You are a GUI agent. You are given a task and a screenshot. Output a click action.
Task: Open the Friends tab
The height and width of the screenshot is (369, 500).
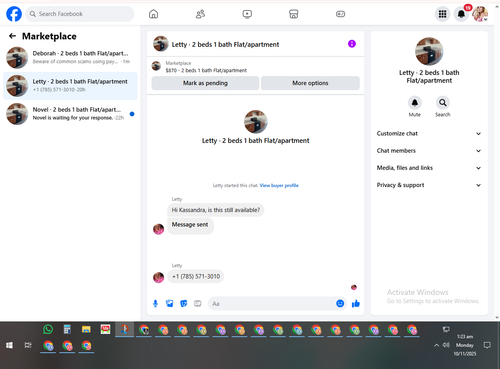click(200, 14)
